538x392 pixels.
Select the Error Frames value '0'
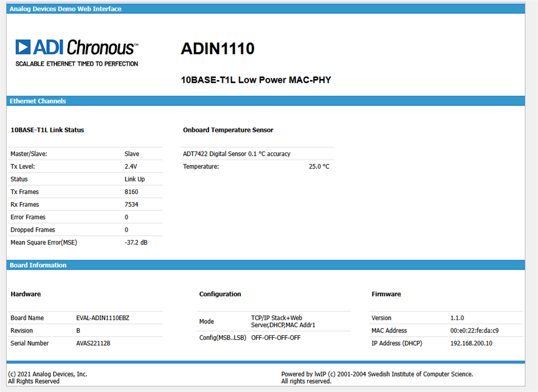tap(126, 217)
